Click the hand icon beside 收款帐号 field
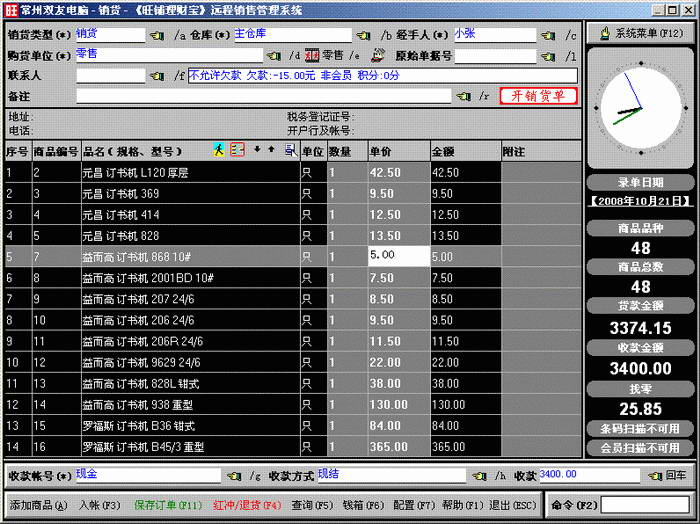This screenshot has height=524, width=700. pyautogui.click(x=234, y=476)
